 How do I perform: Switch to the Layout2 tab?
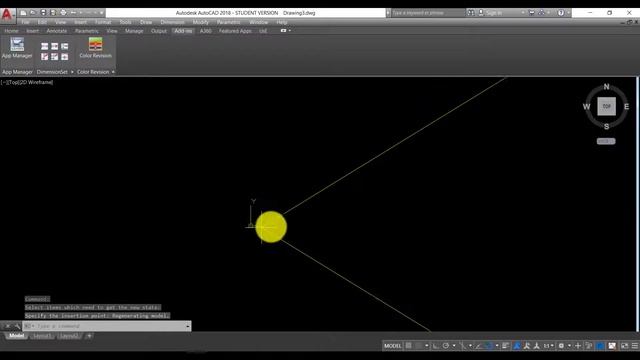tap(69, 336)
